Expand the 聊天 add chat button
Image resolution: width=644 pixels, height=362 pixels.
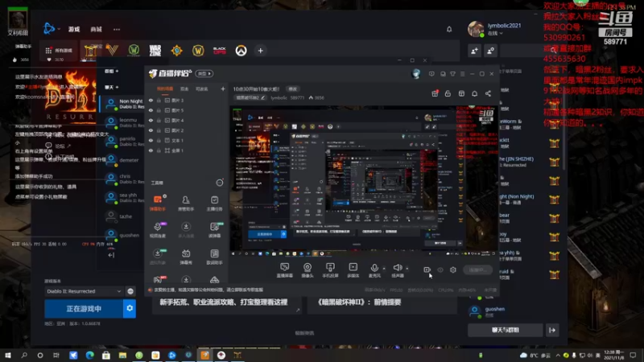coord(111,87)
